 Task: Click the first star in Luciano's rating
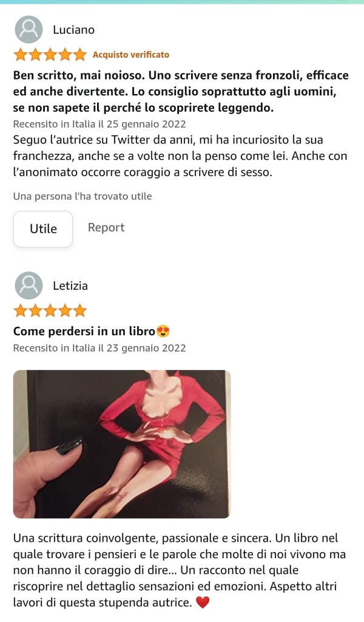21,55
